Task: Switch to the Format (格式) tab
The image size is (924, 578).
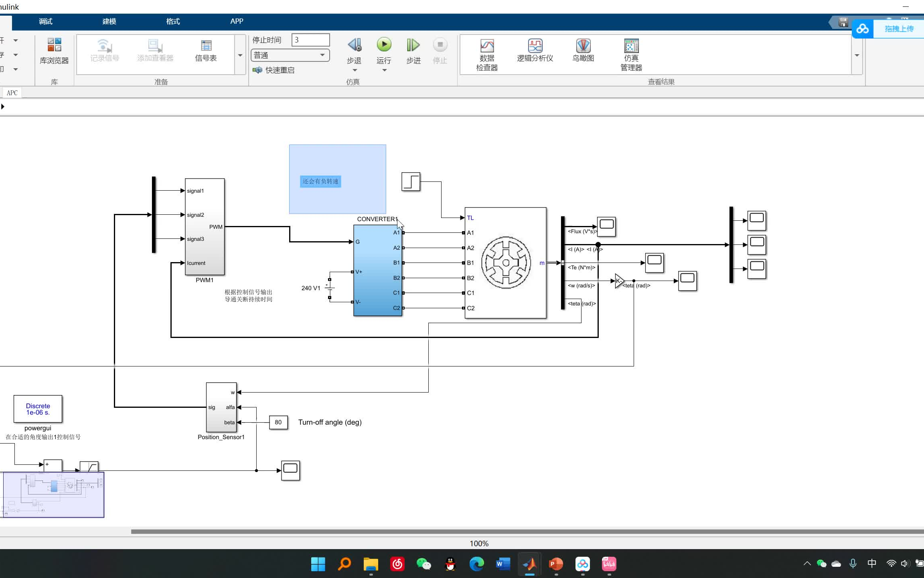Action: pyautogui.click(x=173, y=21)
